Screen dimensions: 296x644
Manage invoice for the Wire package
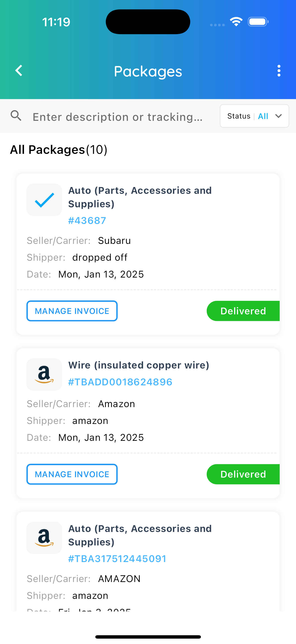pyautogui.click(x=72, y=474)
